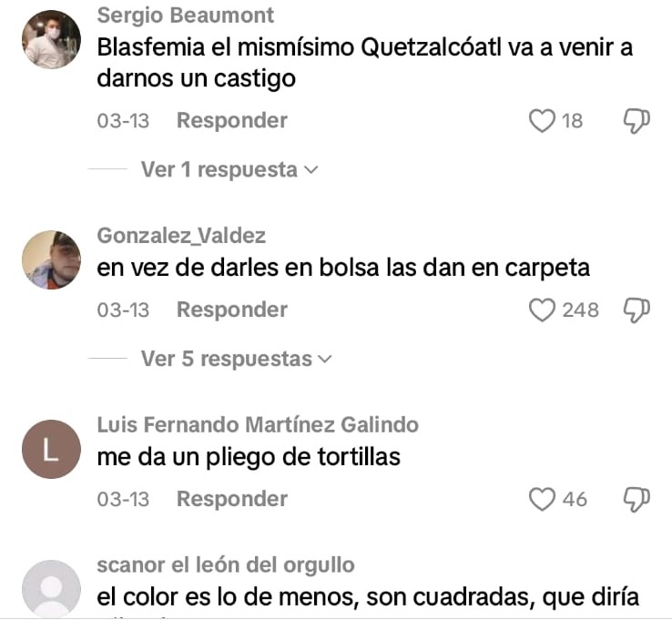Like the Gonzalez_Valdez carpeta comment
This screenshot has width=672, height=620.
(542, 310)
